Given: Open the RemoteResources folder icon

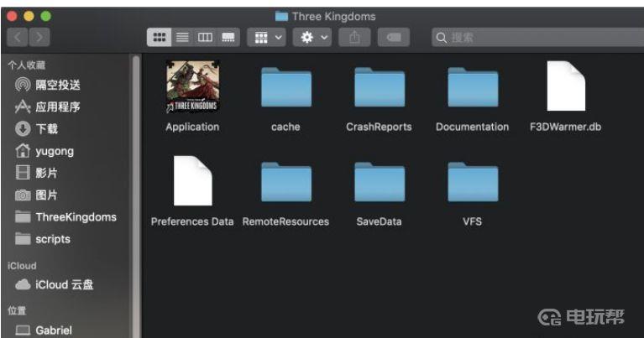Looking at the screenshot, I should point(285,182).
